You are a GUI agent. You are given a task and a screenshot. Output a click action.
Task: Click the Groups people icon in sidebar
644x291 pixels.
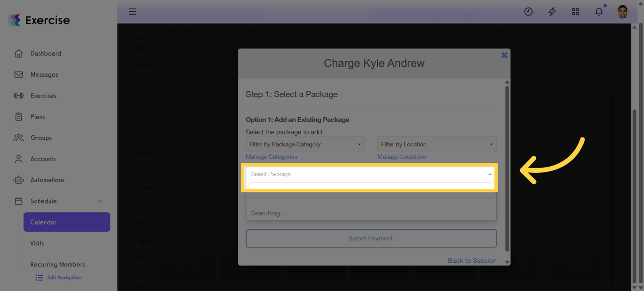pyautogui.click(x=18, y=137)
